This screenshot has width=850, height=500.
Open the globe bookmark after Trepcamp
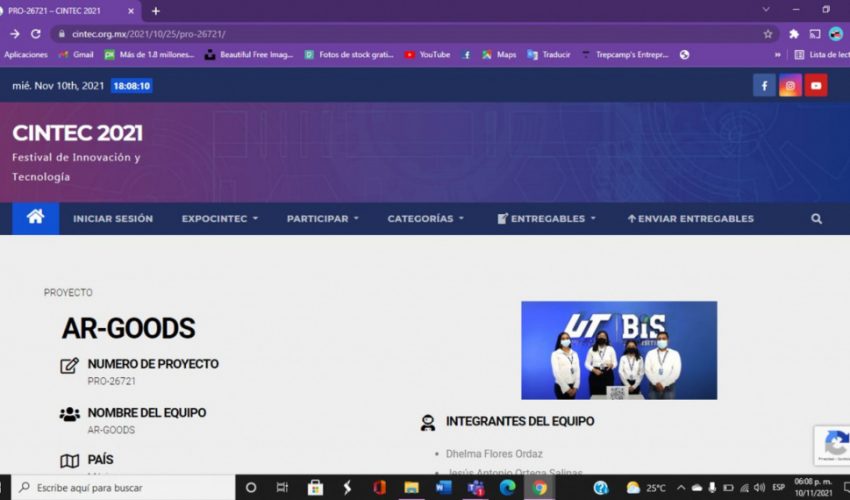point(684,55)
